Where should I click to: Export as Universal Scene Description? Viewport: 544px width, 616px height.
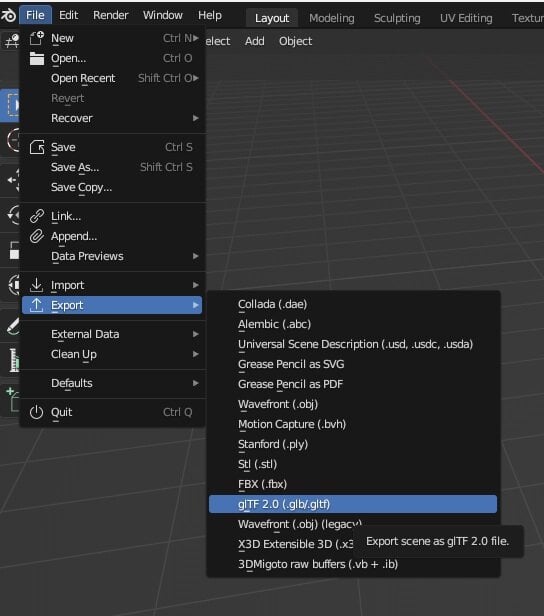353,344
